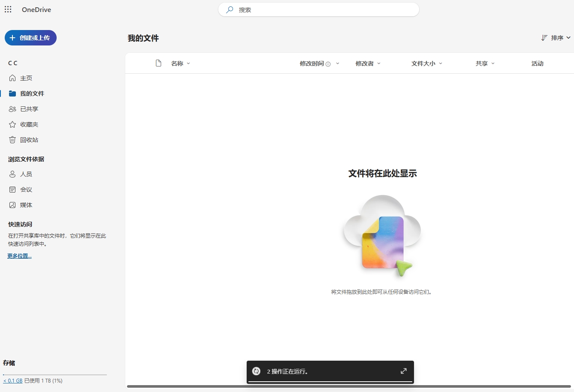The width and height of the screenshot is (574, 392).
Task: Open 会议 via the calendar icon
Action: pos(12,189)
